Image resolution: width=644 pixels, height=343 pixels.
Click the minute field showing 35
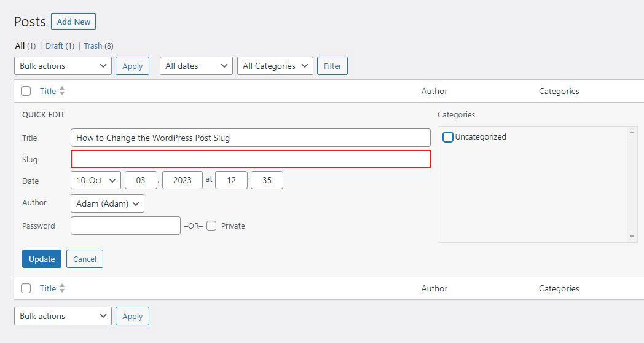[x=267, y=180]
